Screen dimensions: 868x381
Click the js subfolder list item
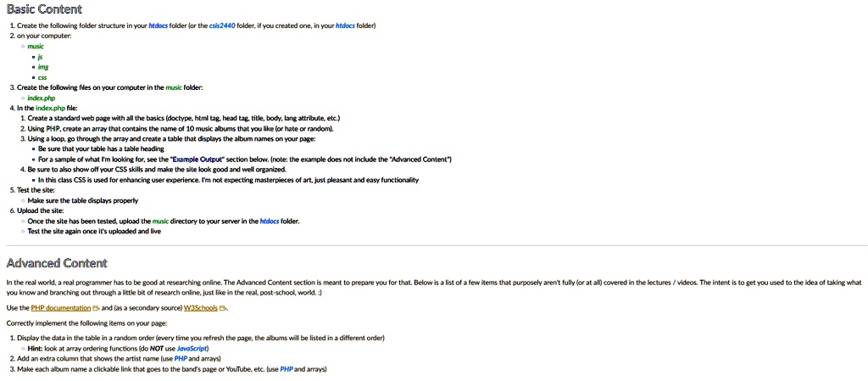[x=41, y=57]
